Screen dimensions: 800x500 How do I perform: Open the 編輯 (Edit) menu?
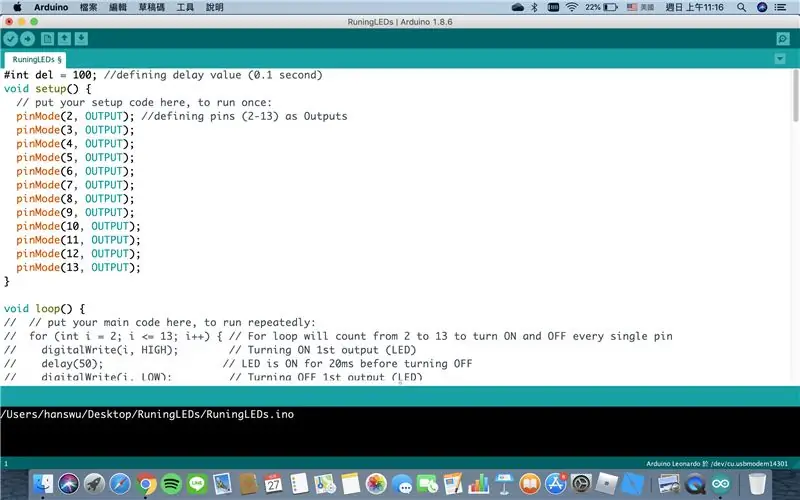tap(118, 7)
